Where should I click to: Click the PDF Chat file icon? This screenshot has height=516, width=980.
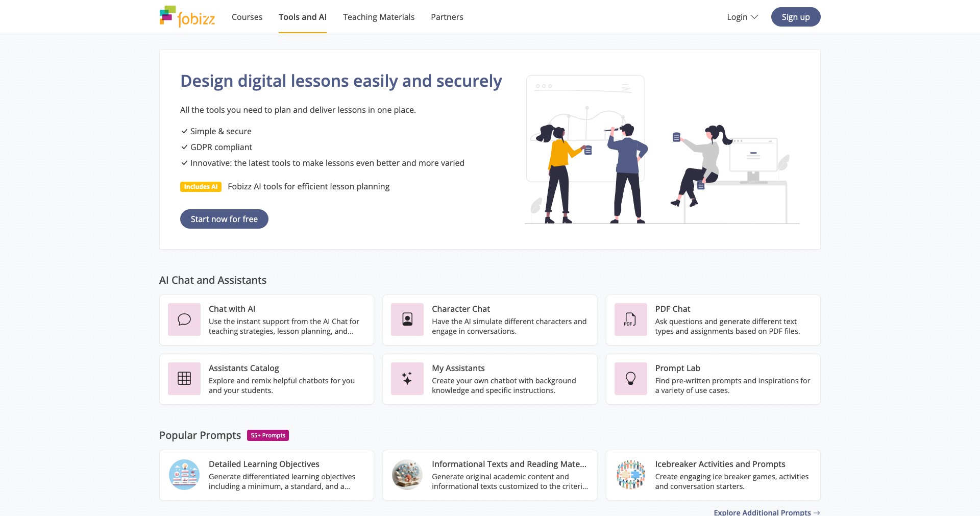[x=631, y=320]
